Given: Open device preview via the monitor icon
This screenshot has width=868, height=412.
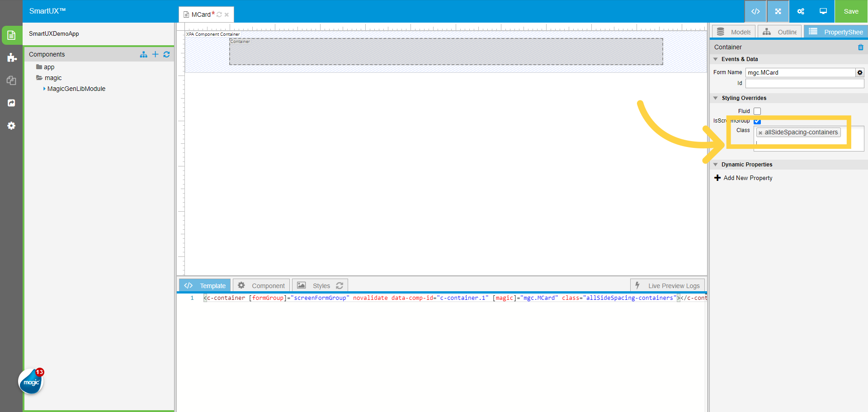Looking at the screenshot, I should (x=822, y=11).
